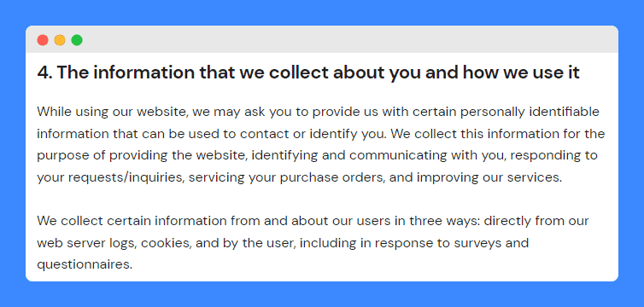Viewport: 644px width, 307px height.
Task: Click the green maximize window dot
Action: click(77, 40)
